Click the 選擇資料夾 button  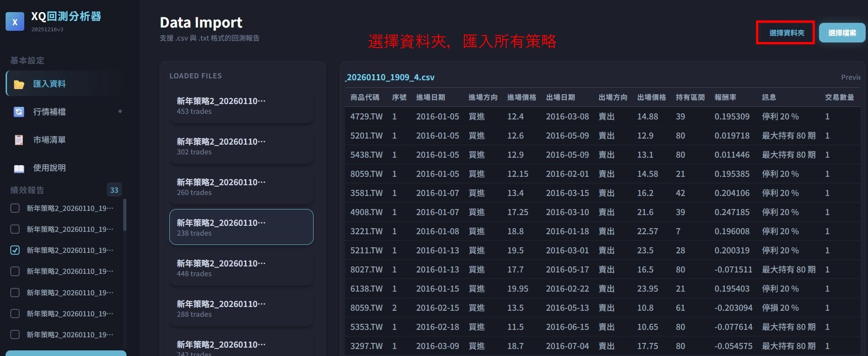pyautogui.click(x=786, y=33)
